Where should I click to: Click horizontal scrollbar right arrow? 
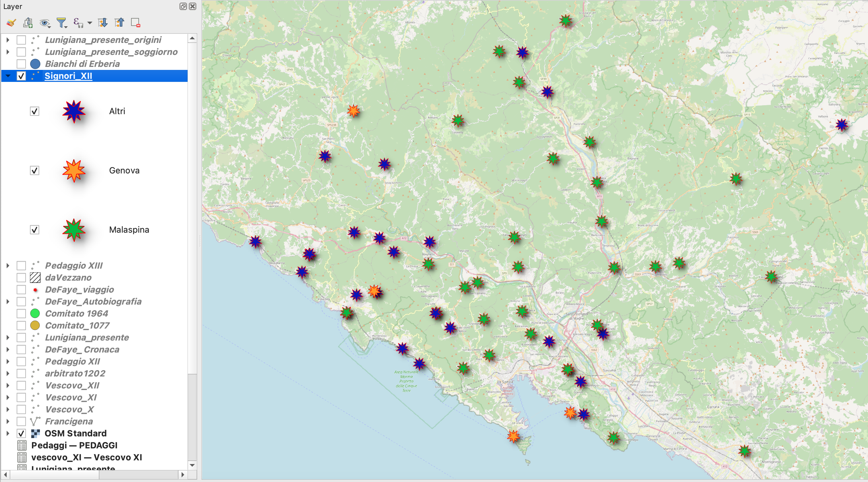[183, 475]
